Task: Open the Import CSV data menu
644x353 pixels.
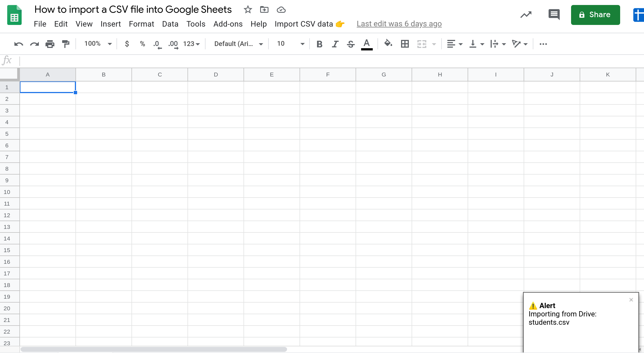Action: 310,24
